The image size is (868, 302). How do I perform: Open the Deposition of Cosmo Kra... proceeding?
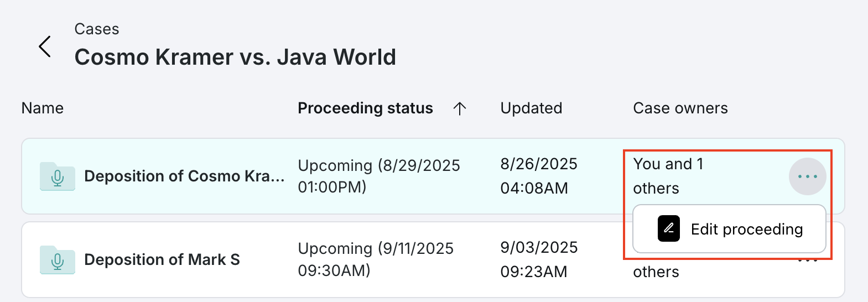coord(184,176)
